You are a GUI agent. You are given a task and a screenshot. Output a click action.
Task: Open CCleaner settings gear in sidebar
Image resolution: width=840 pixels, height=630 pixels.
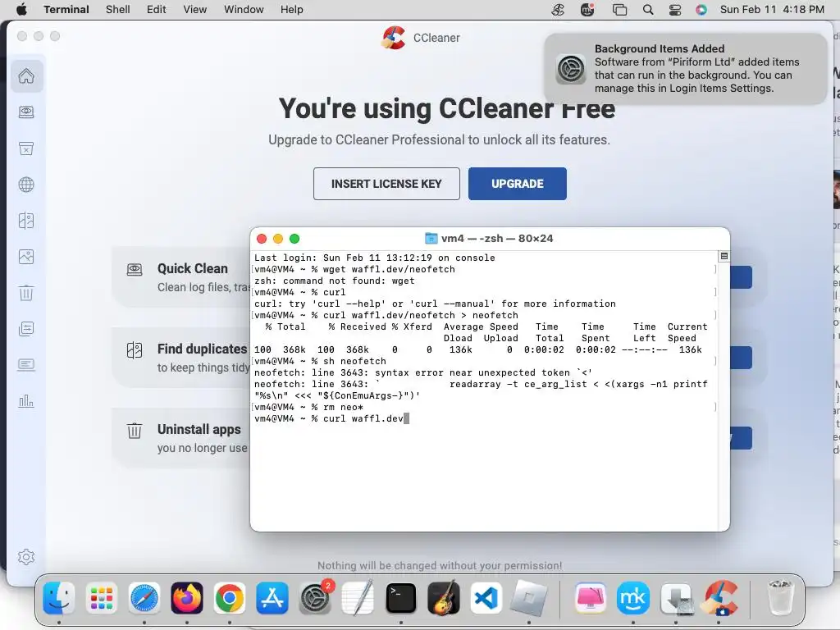click(x=26, y=557)
